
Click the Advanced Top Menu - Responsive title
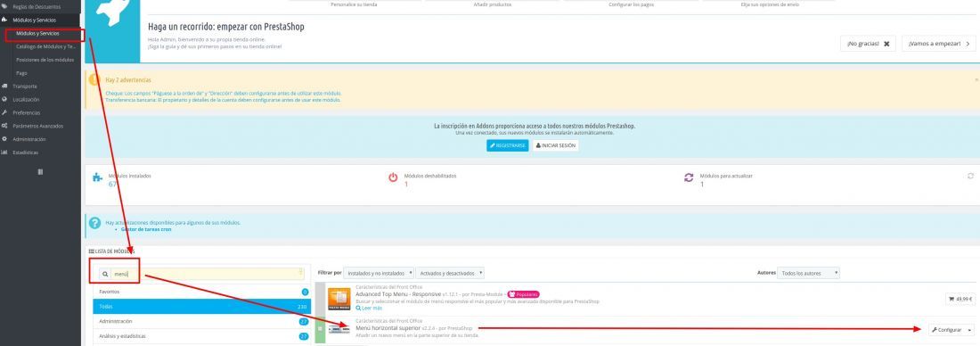coord(398,294)
